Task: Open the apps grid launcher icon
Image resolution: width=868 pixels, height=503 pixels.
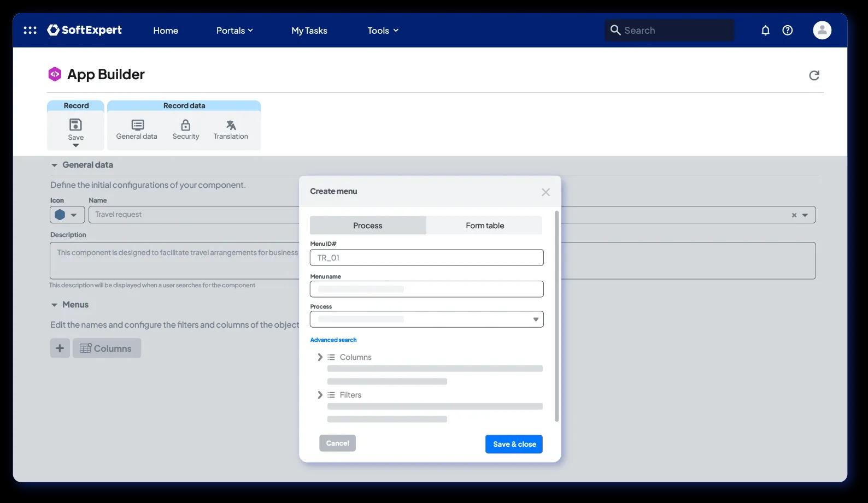Action: coord(30,30)
